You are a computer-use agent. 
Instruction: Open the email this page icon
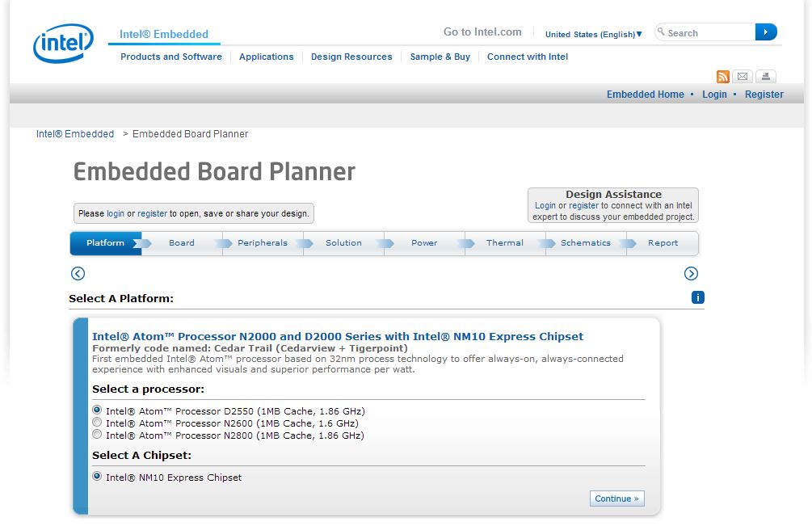pyautogui.click(x=743, y=77)
